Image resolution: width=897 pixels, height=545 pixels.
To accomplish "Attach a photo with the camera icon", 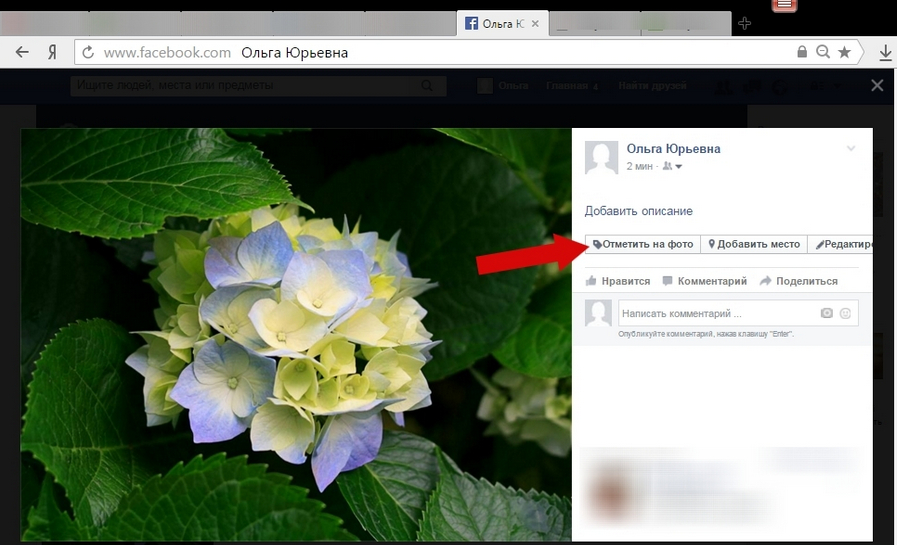I will (827, 313).
